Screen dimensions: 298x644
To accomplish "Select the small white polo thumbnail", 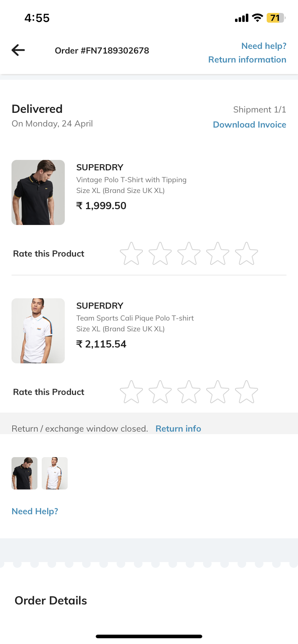I will [55, 473].
